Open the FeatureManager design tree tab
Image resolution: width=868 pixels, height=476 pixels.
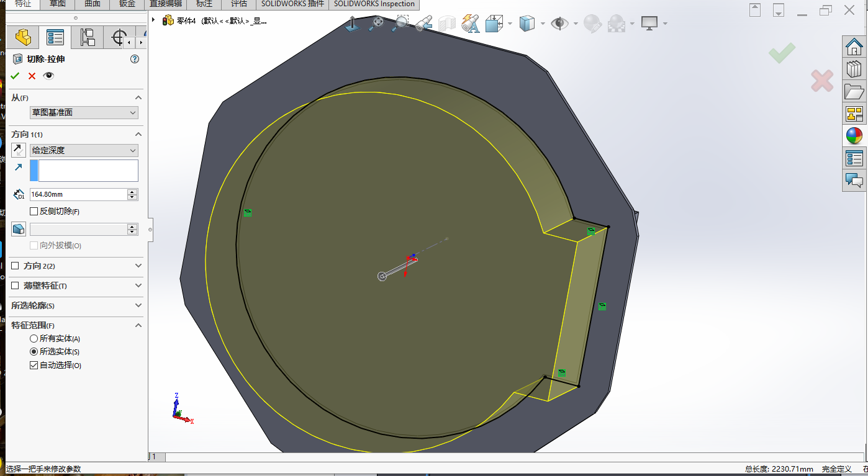23,37
